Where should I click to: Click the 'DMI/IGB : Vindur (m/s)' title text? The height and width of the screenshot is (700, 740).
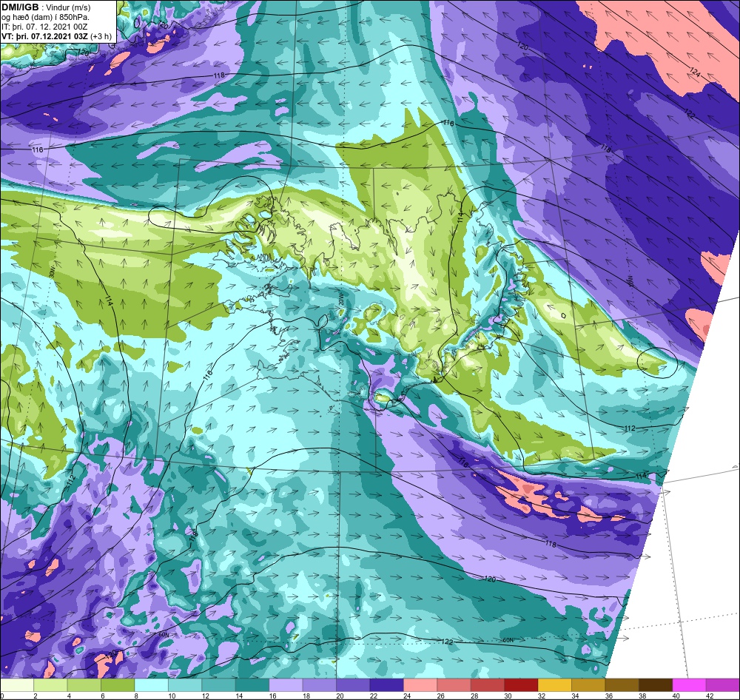click(46, 7)
